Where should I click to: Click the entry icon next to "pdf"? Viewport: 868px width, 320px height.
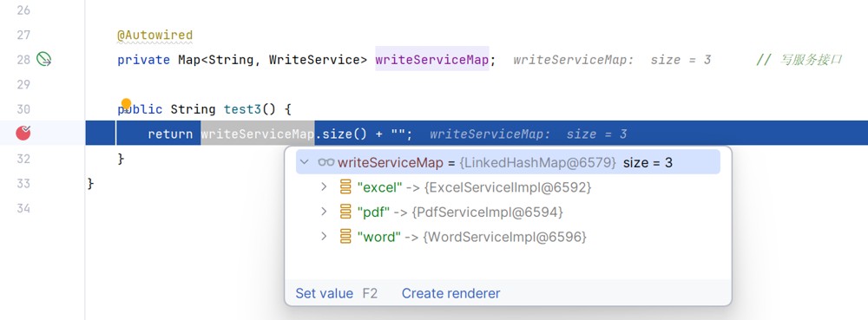click(x=345, y=212)
